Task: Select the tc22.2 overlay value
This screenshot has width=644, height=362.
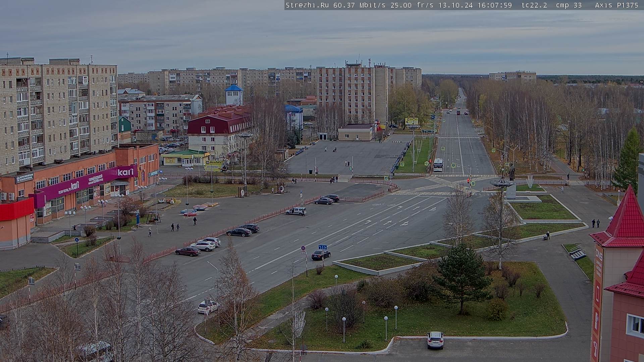Action: tap(535, 5)
